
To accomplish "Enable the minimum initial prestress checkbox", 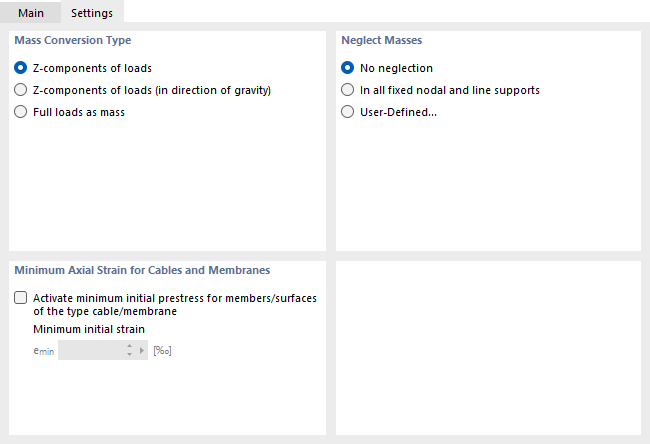I will point(21,298).
